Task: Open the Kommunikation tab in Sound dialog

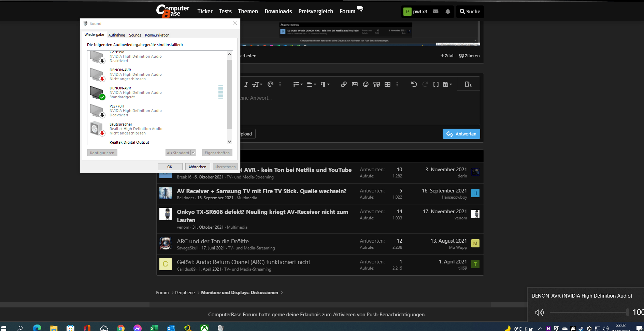Action: click(157, 35)
